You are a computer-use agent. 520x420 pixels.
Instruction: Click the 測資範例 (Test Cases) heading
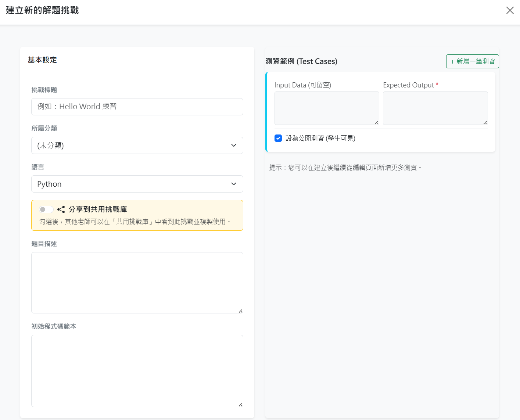point(301,61)
